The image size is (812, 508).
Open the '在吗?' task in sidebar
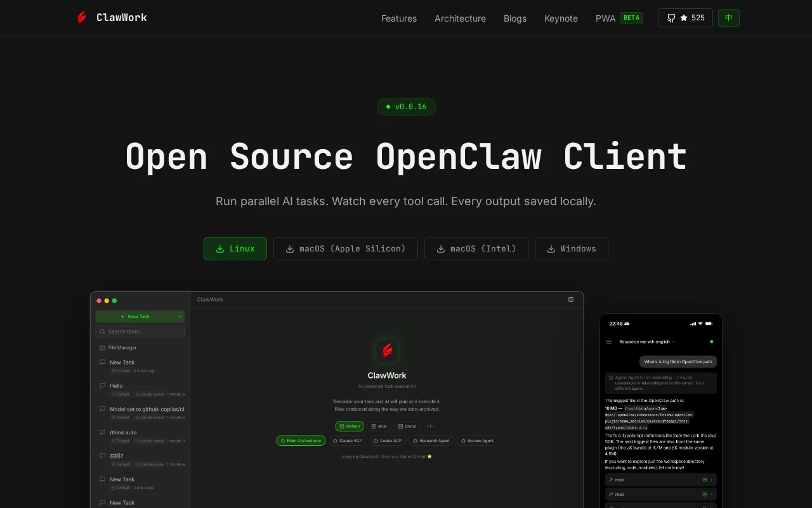tap(140, 460)
